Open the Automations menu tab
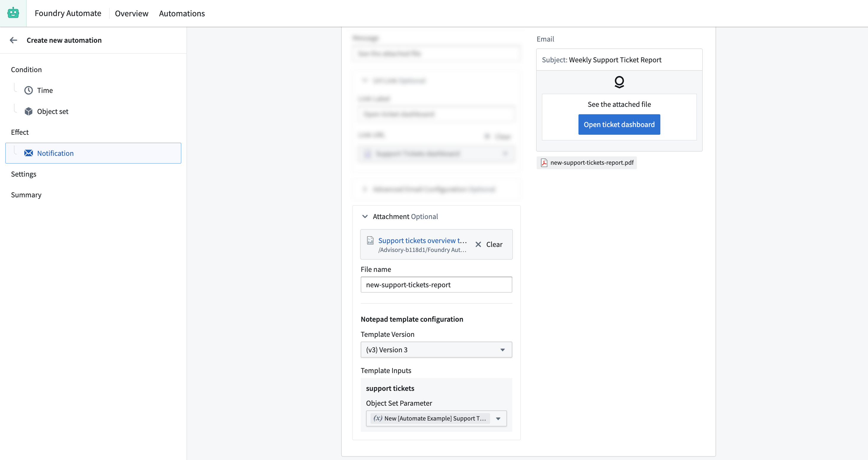This screenshot has width=868, height=460. 182,13
